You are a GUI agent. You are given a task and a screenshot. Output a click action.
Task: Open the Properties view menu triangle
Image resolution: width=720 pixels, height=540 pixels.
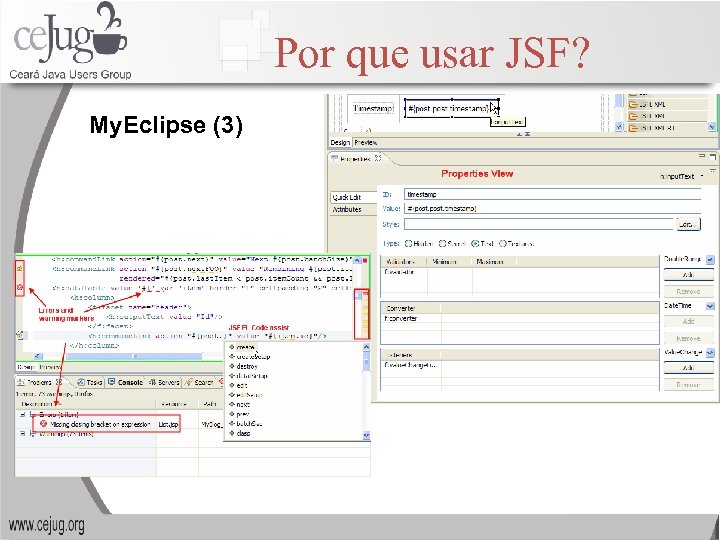point(713,171)
